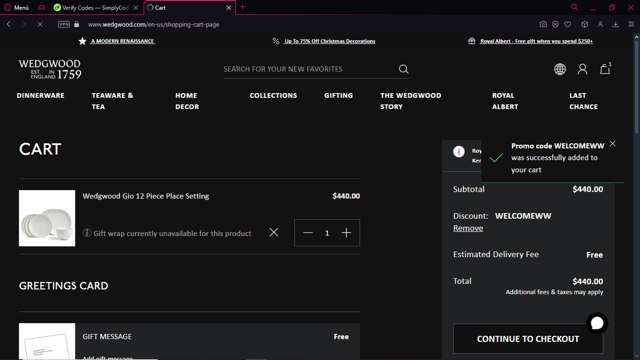Open the Gifting menu

point(338,95)
